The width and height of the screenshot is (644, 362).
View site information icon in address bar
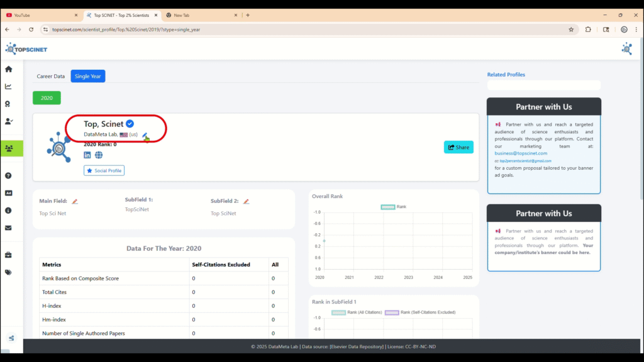pyautogui.click(x=45, y=30)
